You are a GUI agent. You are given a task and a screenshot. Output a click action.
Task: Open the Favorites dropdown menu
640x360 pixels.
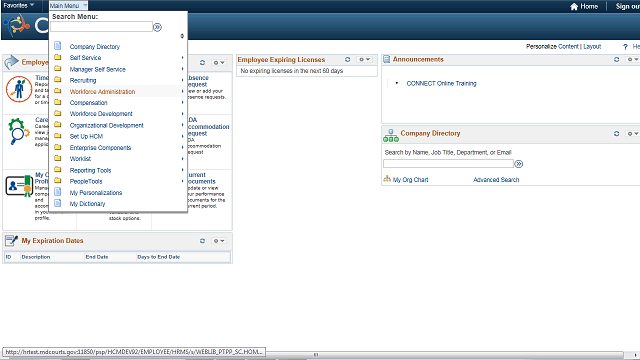click(18, 5)
